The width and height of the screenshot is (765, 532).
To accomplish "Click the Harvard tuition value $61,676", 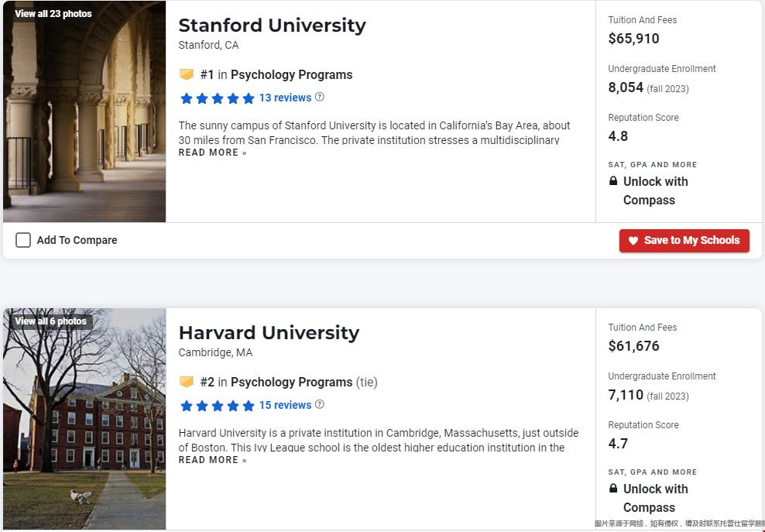I will 634,346.
